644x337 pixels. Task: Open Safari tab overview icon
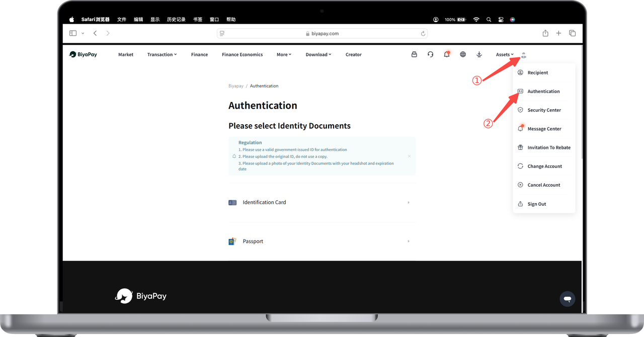(x=572, y=33)
